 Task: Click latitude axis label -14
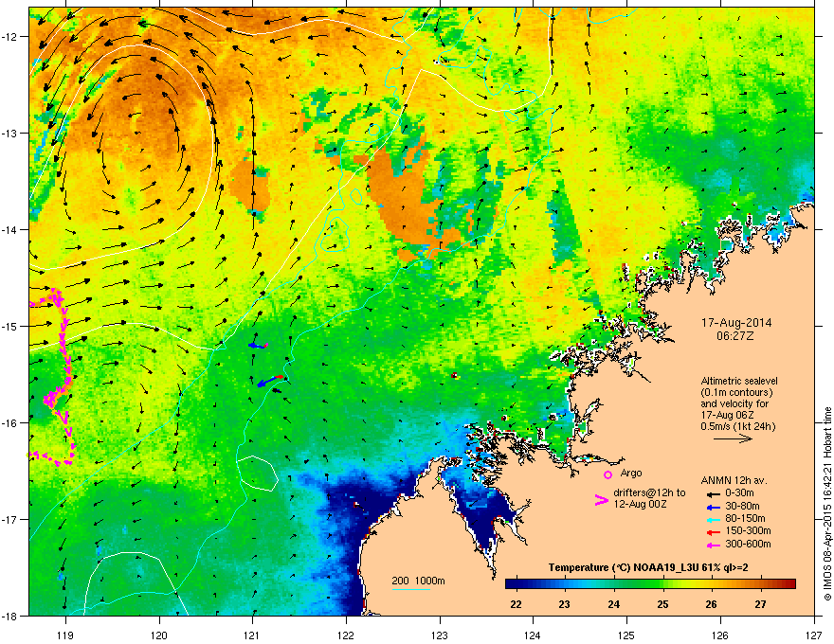point(10,229)
